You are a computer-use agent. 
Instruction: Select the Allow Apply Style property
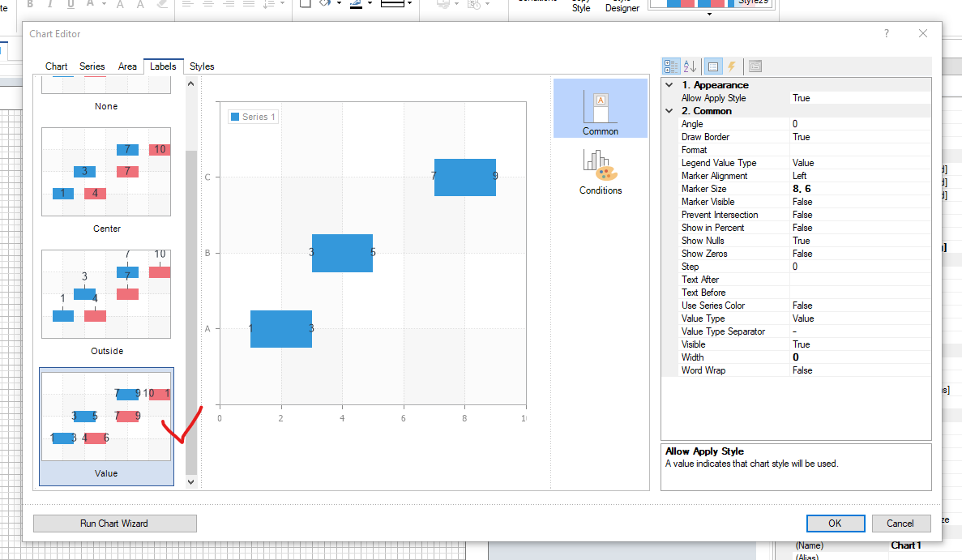click(x=797, y=98)
